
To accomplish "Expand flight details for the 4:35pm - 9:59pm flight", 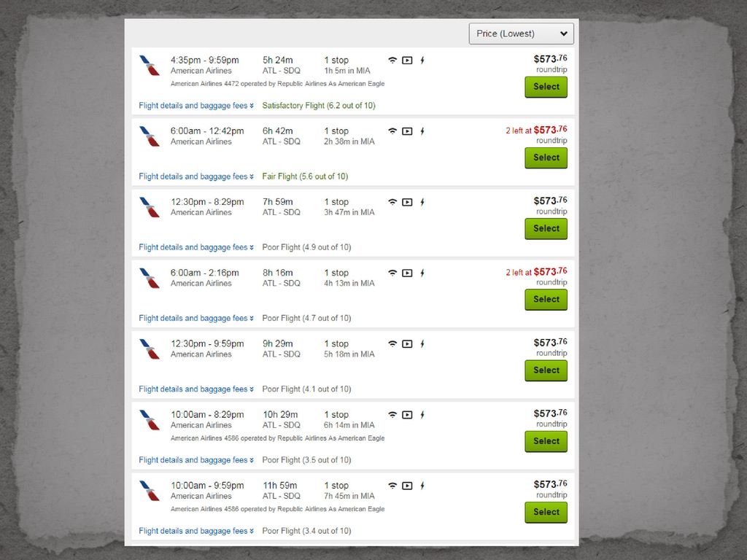I will tap(196, 106).
